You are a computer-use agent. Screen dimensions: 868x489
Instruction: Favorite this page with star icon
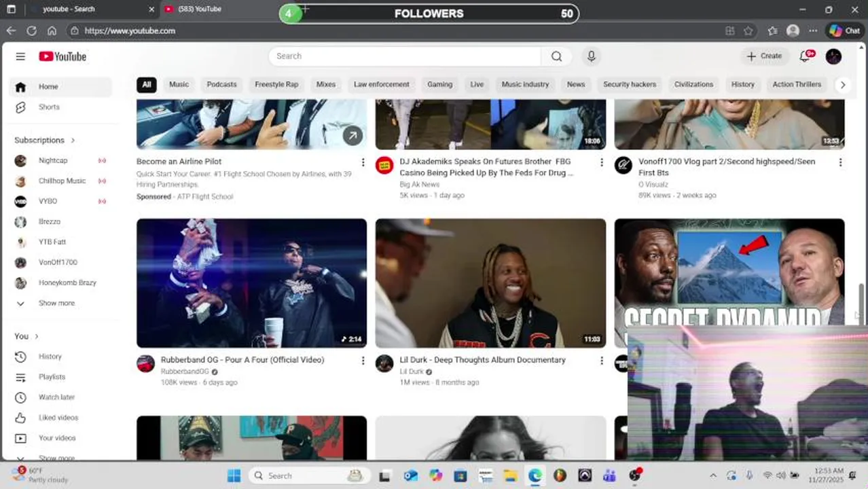(x=748, y=31)
